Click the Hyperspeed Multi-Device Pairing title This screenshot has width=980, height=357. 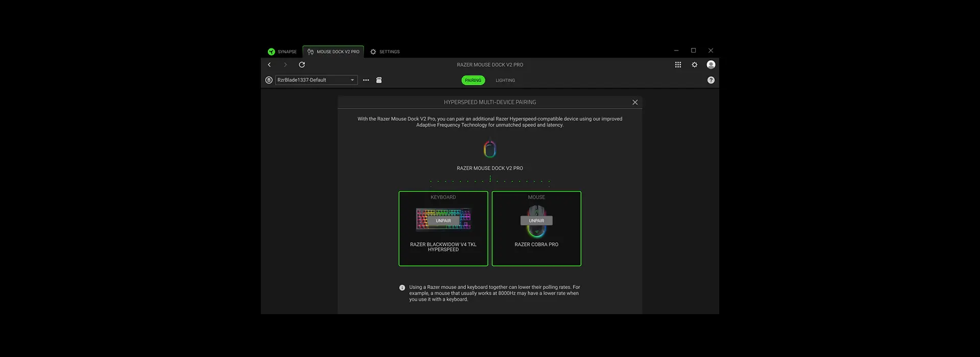[490, 102]
